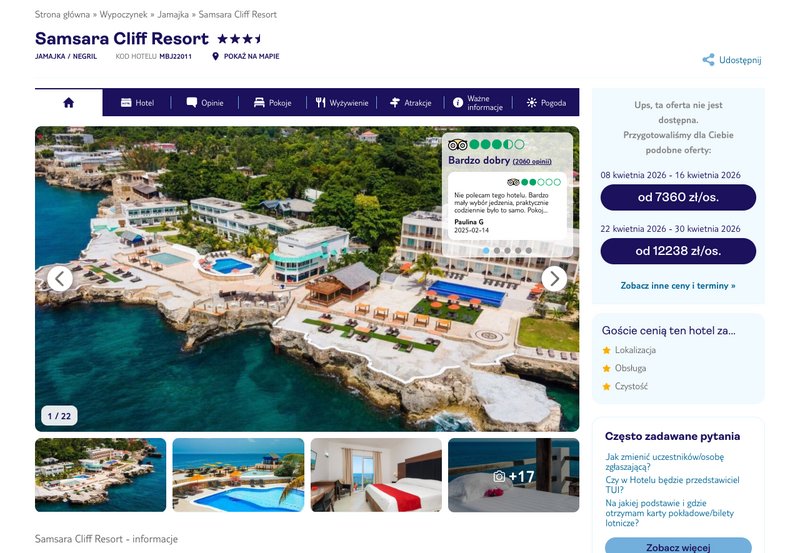800x553 pixels.
Task: Click the Udostępnij share icon
Action: [708, 60]
